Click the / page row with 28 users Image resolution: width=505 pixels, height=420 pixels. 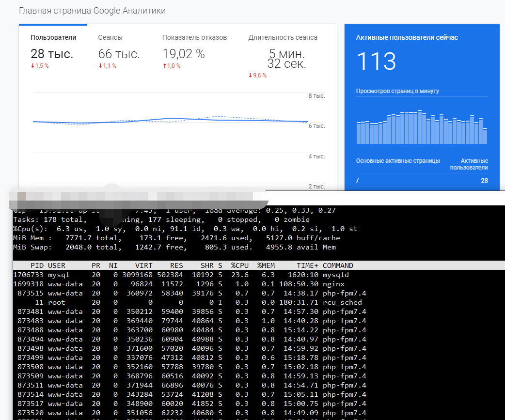click(x=422, y=181)
